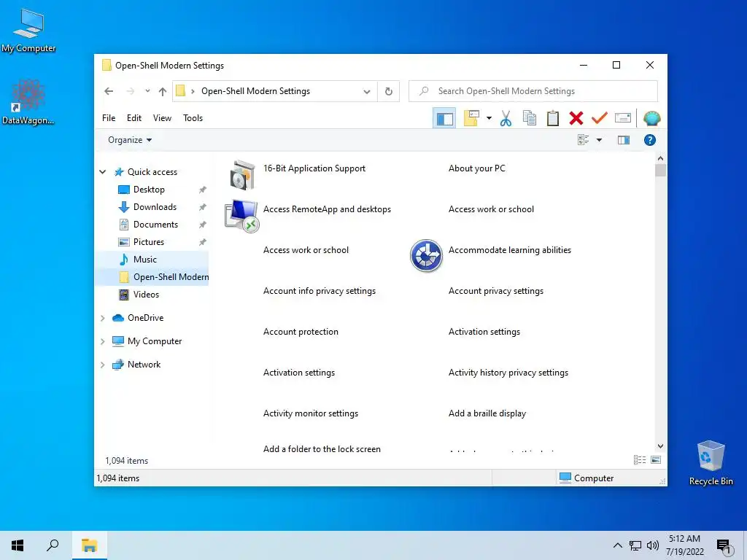Open the Organize dropdown
This screenshot has height=560, width=747.
[130, 140]
